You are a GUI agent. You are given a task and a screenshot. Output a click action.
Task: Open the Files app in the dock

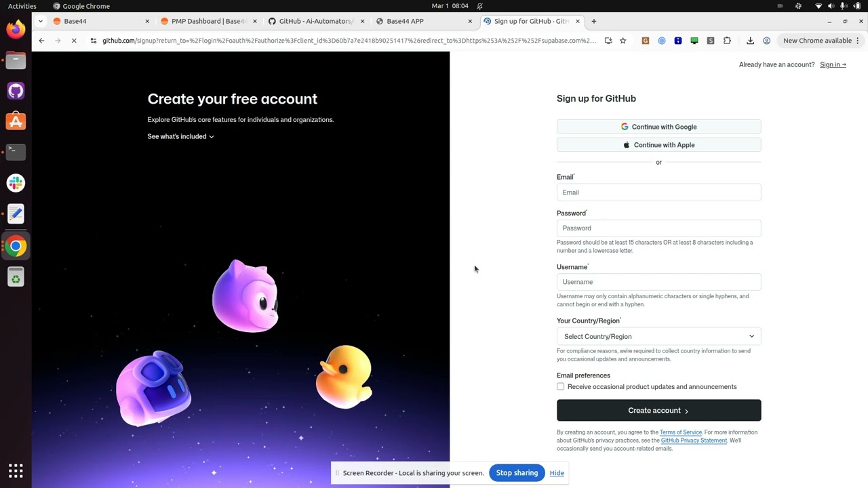[x=16, y=60]
